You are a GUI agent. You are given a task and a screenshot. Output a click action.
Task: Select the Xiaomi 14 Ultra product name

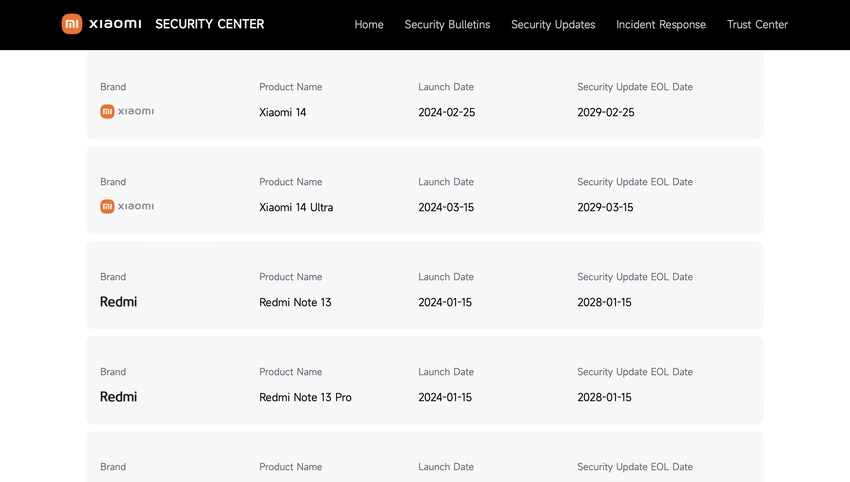[296, 208]
